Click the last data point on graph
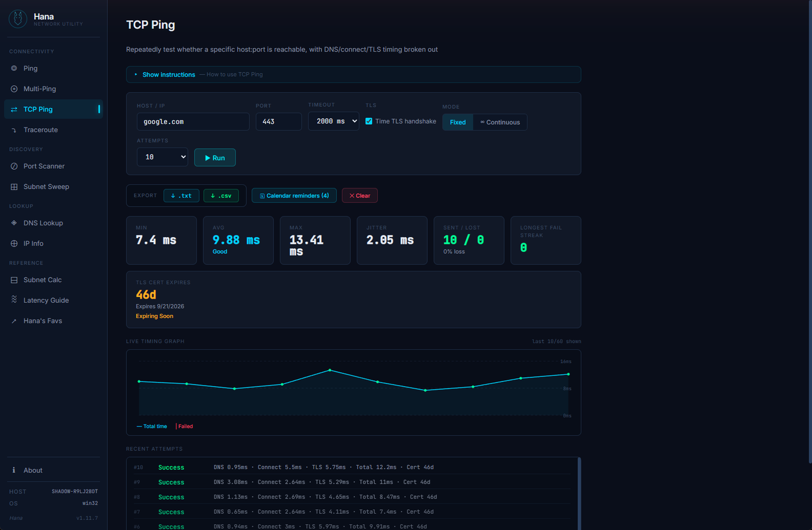The image size is (812, 530). click(568, 374)
